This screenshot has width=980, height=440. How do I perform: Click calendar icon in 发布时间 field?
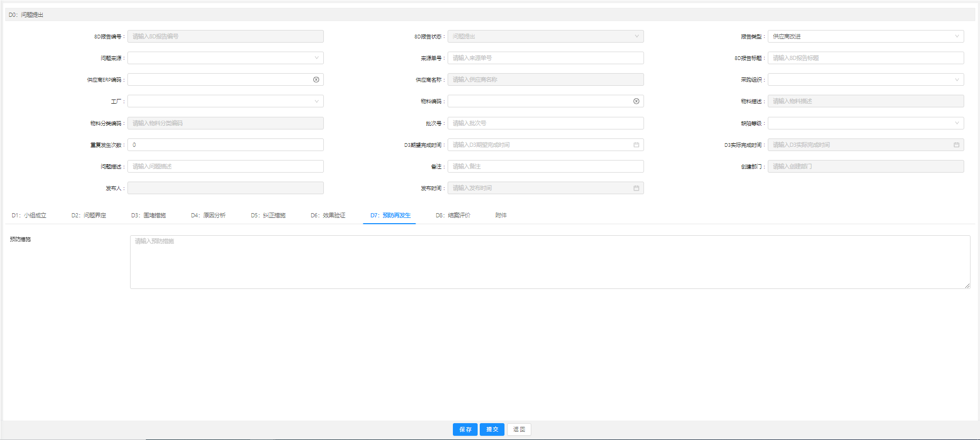(636, 188)
